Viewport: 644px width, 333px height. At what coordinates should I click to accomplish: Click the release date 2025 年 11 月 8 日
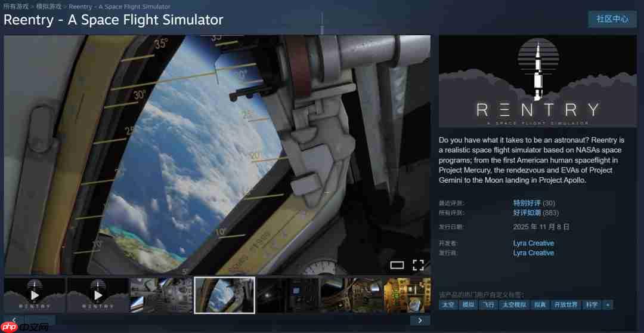click(x=541, y=227)
